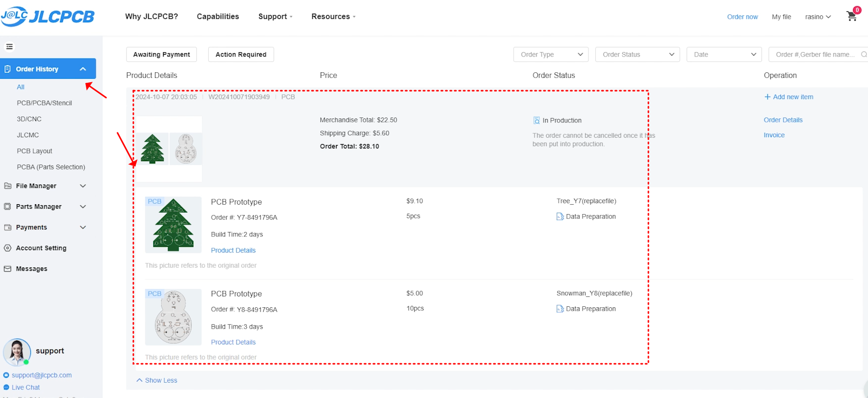Open the Order Type dropdown

click(x=551, y=55)
